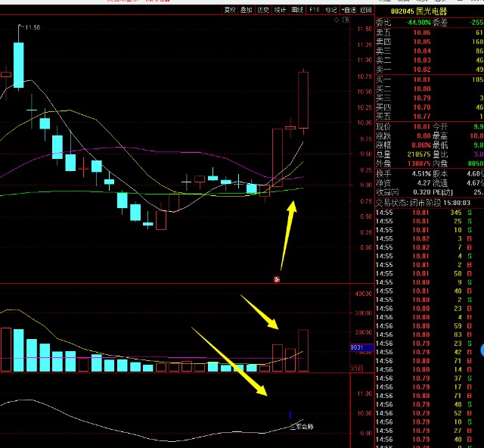Click the X10 volume scale label
The image size is (484, 448).
[357, 367]
